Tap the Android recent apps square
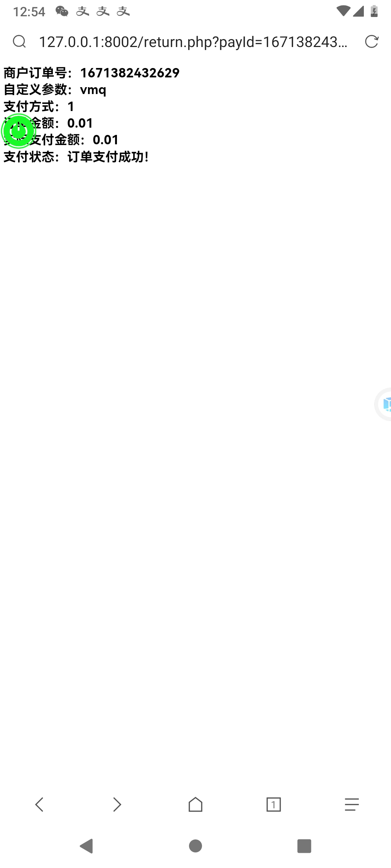This screenshot has width=391, height=868. [x=304, y=846]
